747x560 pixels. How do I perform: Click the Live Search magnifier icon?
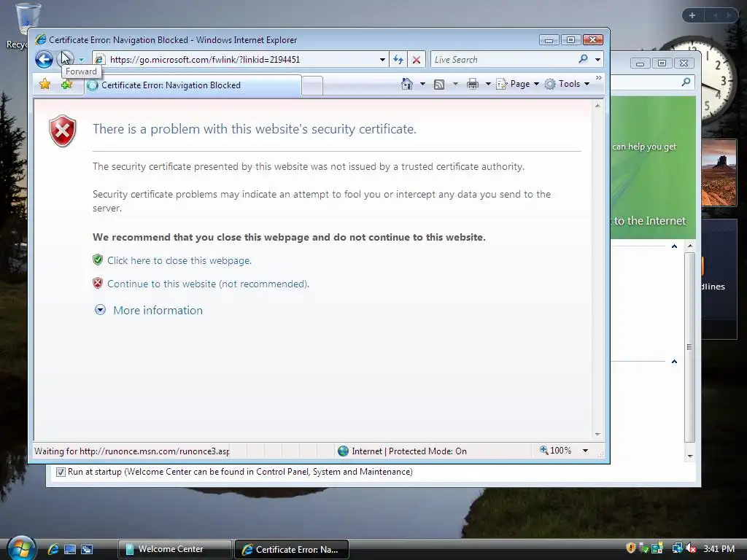583,59
